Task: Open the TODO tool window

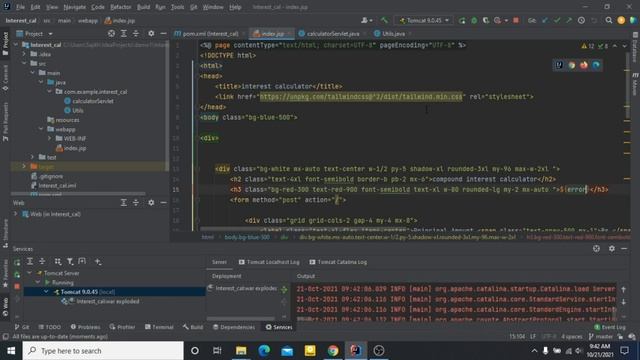Action: (x=49, y=327)
